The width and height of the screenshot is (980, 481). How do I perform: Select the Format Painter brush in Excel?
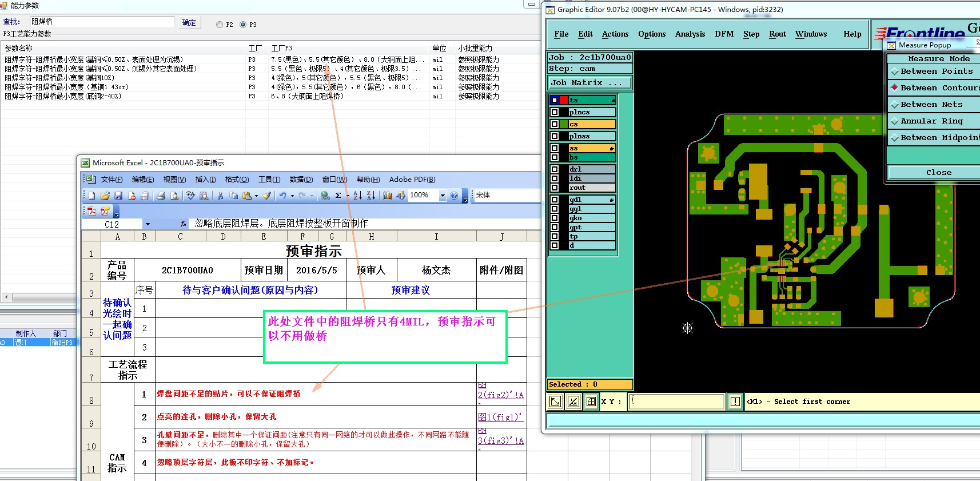click(266, 196)
